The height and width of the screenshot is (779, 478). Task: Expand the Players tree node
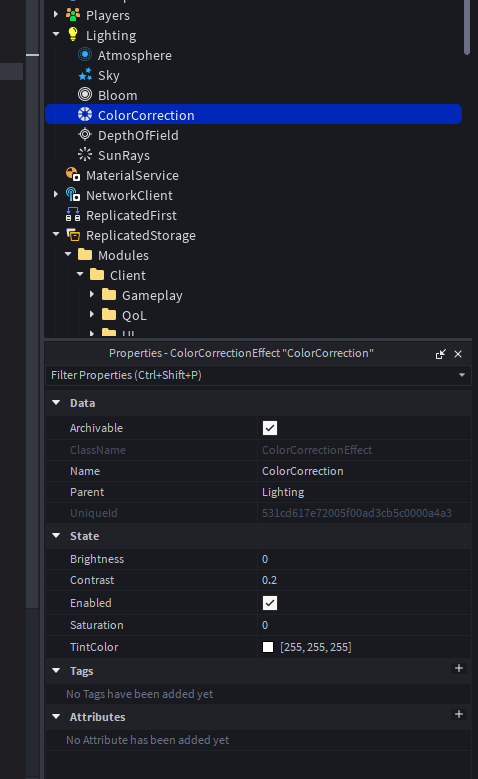(56, 14)
